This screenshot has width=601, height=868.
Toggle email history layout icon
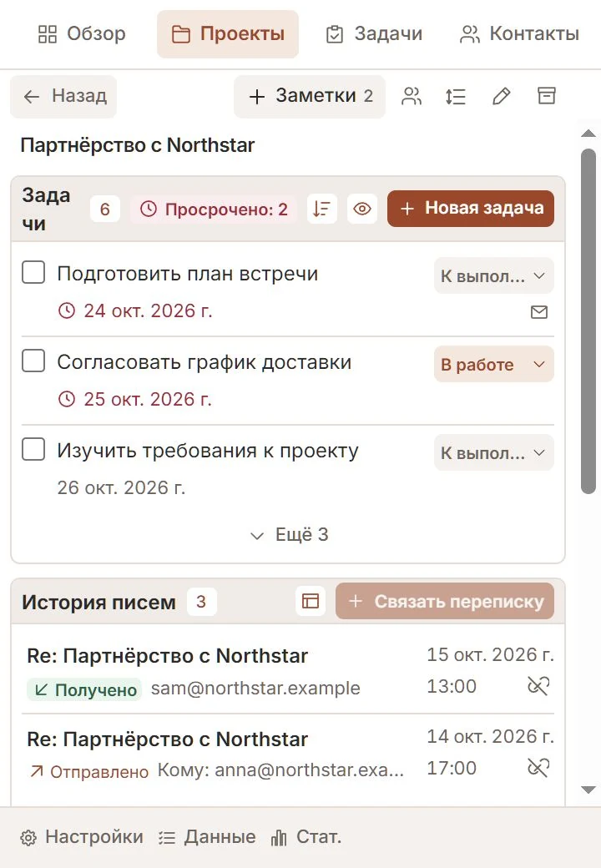[x=311, y=601]
